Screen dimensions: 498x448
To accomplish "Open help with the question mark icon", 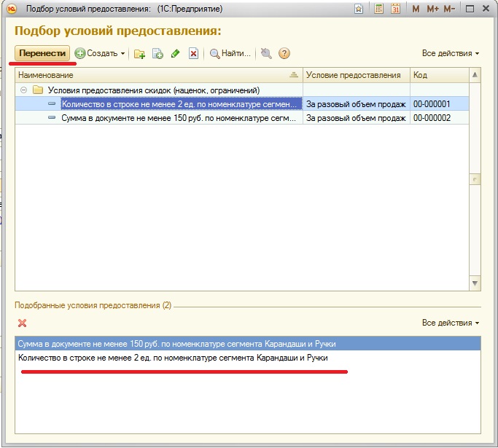I will click(284, 53).
